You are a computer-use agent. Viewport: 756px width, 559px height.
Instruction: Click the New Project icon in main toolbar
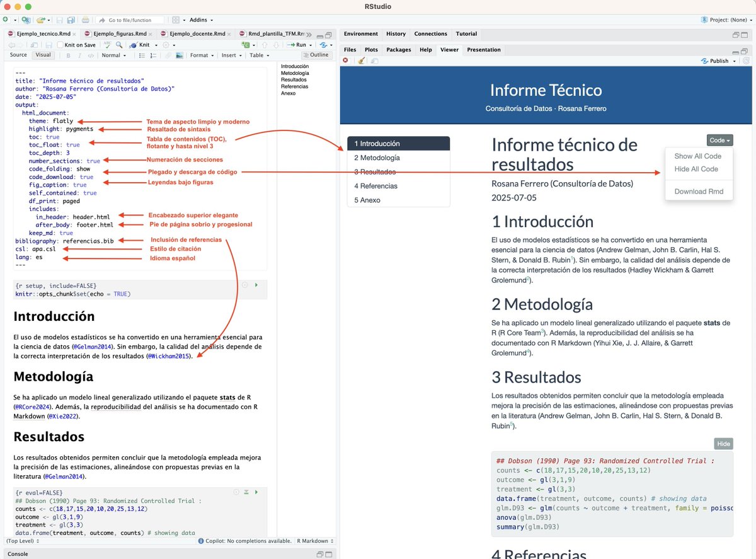click(26, 20)
